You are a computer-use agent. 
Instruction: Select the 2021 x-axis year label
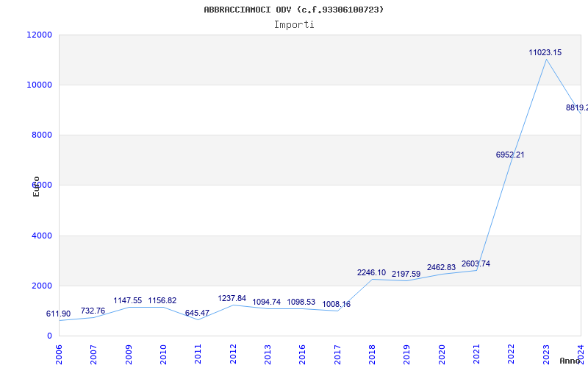[x=476, y=354]
